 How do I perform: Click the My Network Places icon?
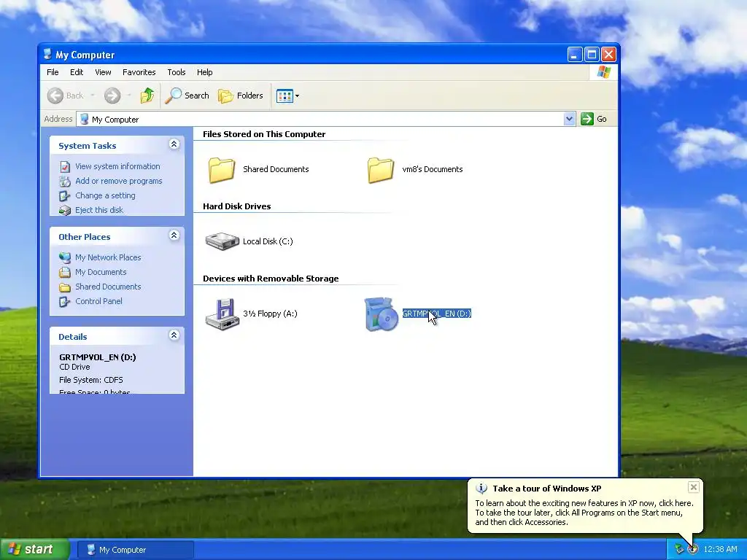tap(65, 257)
